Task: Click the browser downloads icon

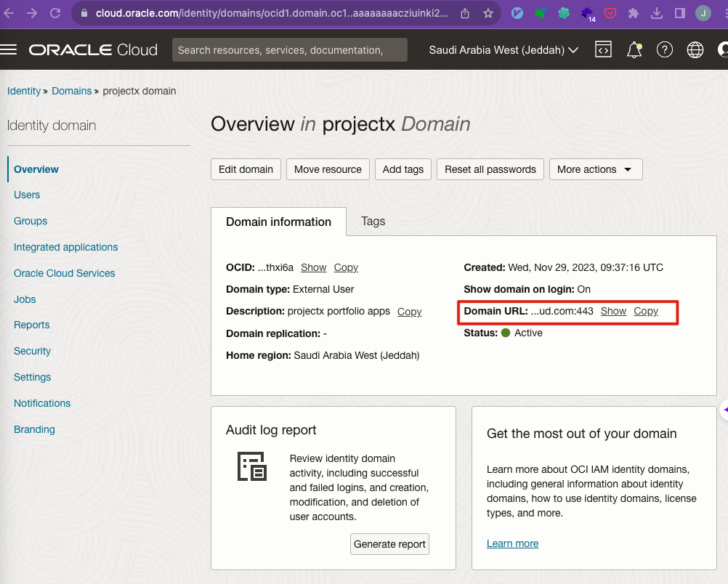Action: pos(657,13)
